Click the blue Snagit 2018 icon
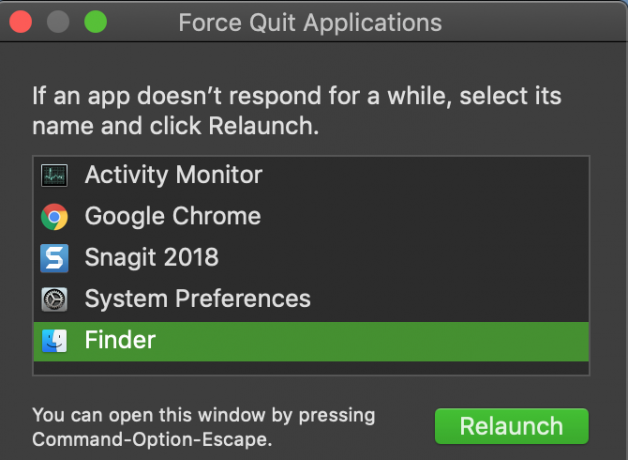628x460 pixels. point(54,258)
